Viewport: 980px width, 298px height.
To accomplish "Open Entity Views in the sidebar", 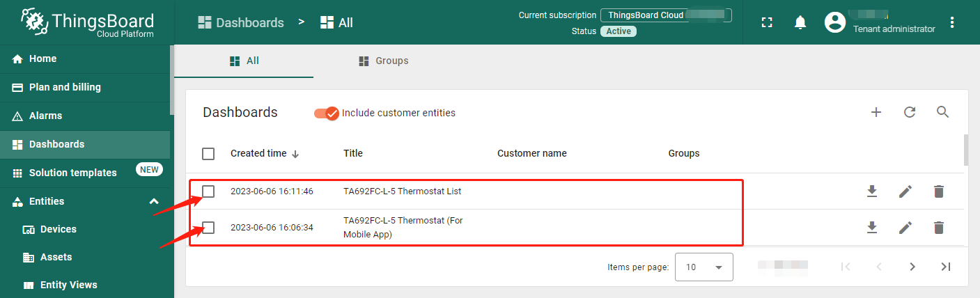I will pyautogui.click(x=85, y=285).
